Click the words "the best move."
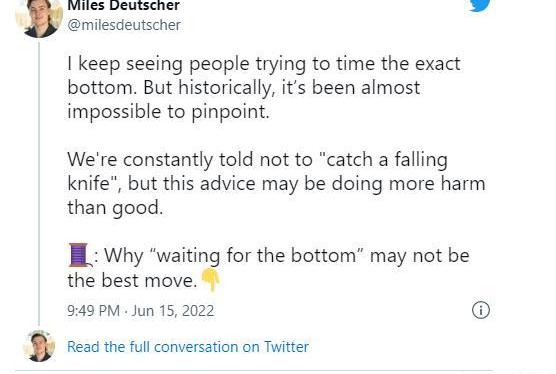This screenshot has height=374, width=556. pos(132,280)
